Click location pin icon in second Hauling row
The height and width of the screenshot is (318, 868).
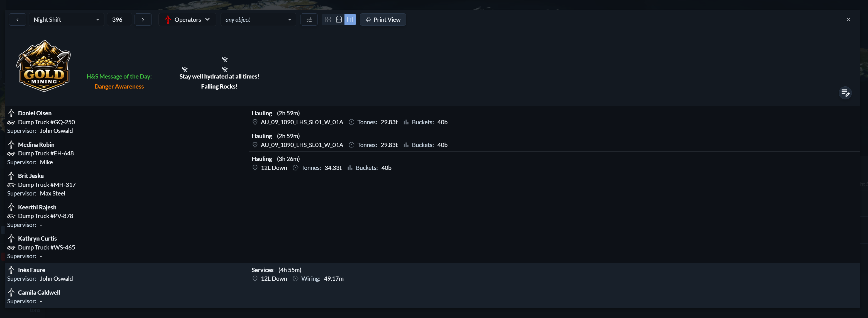(x=255, y=145)
